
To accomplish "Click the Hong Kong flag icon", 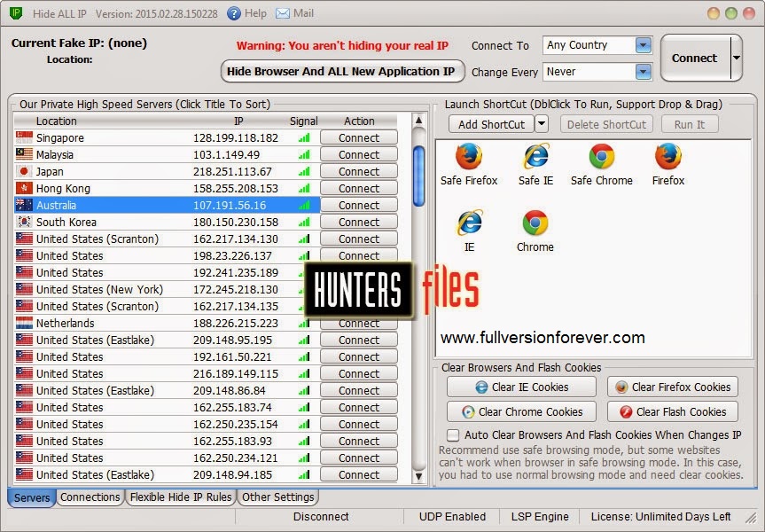I will click(24, 188).
